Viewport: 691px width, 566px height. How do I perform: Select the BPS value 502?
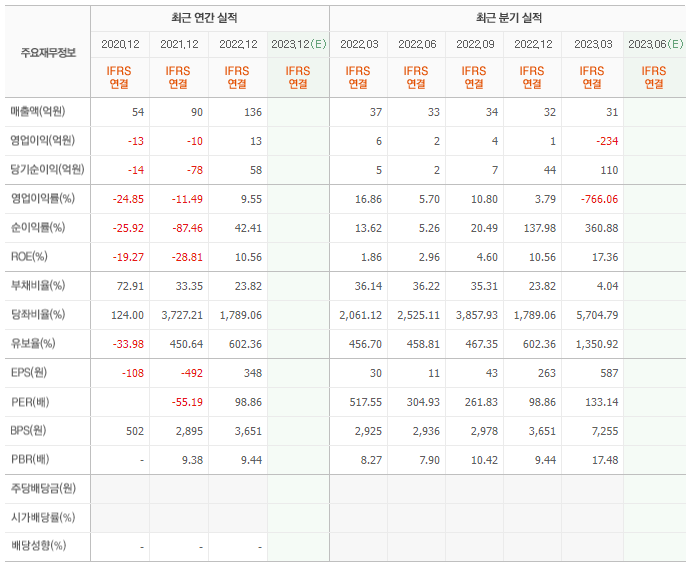[x=135, y=432]
